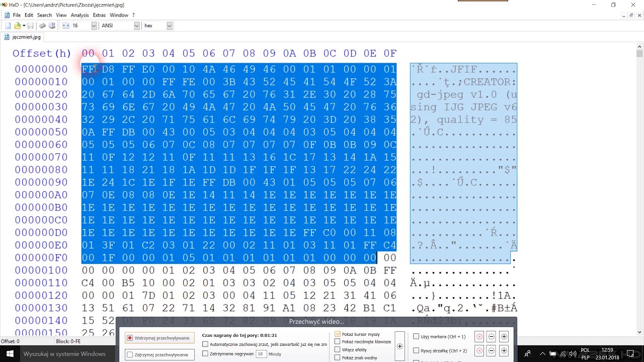Click the scrollbar up arrow in hex view
The height and width of the screenshot is (362, 644).
tap(639, 46)
